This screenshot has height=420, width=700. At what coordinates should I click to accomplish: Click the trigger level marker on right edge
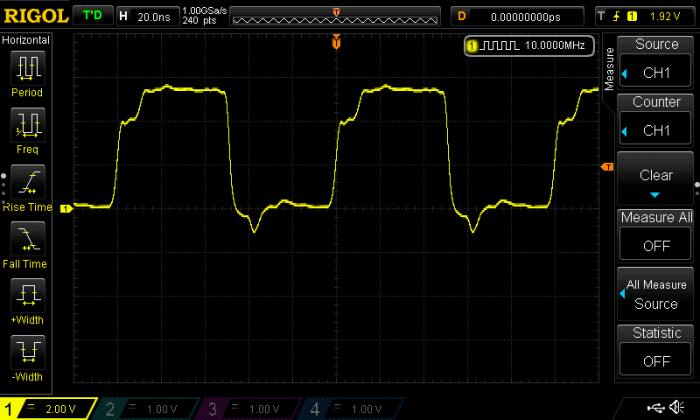pos(607,167)
